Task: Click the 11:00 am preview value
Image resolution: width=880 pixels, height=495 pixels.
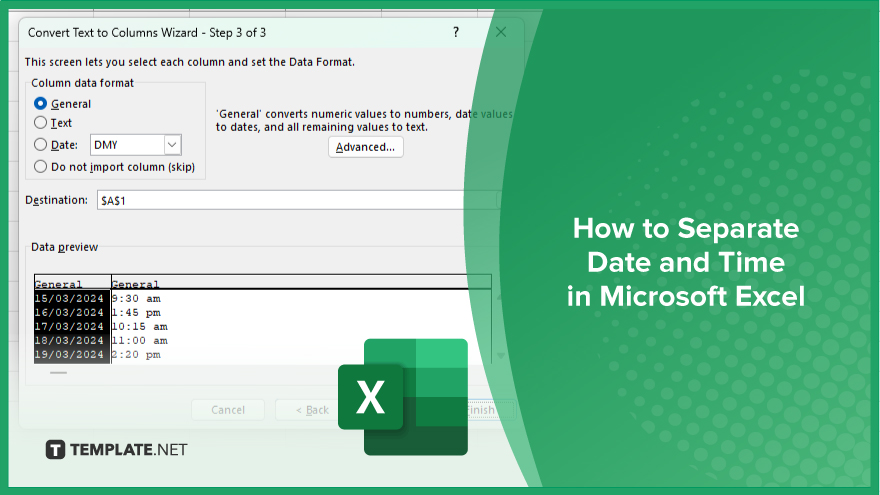Action: [x=140, y=341]
